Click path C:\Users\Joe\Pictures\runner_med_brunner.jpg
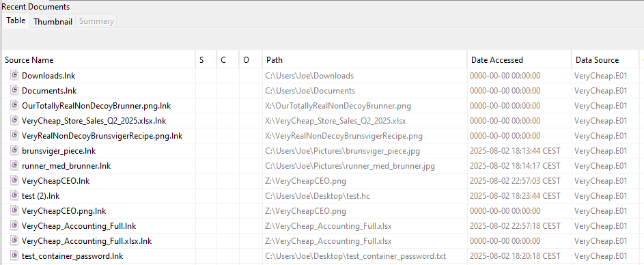 (x=350, y=166)
